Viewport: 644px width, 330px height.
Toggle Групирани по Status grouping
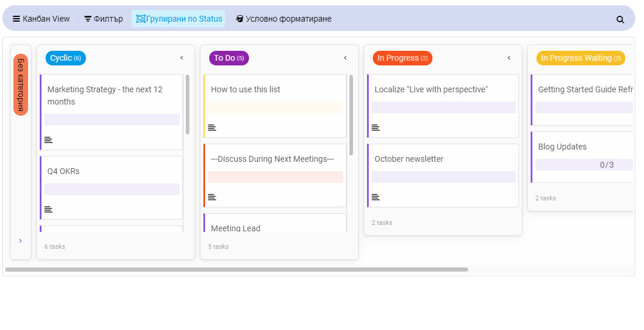tap(179, 19)
